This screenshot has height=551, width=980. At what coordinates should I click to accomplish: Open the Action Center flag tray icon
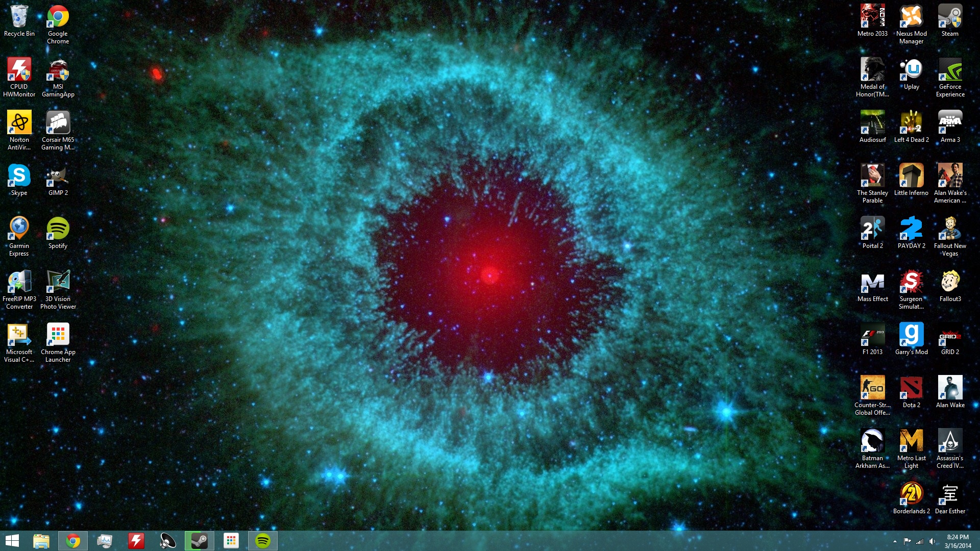click(x=907, y=541)
